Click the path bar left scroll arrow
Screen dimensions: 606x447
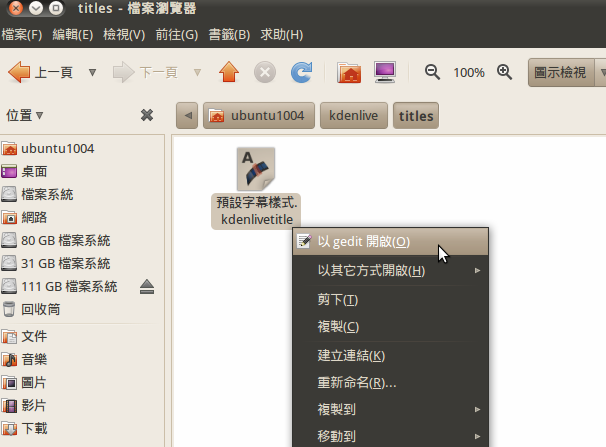187,115
